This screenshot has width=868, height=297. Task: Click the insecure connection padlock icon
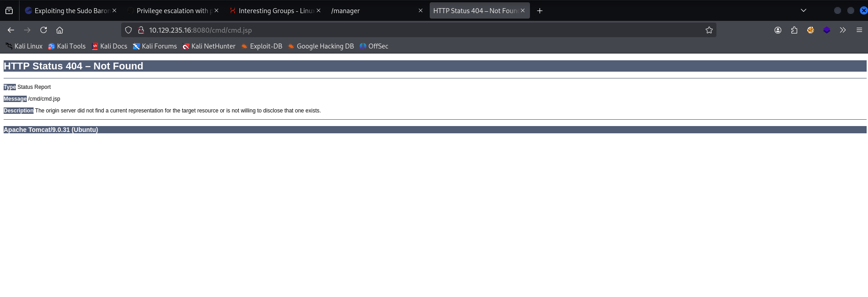(141, 30)
